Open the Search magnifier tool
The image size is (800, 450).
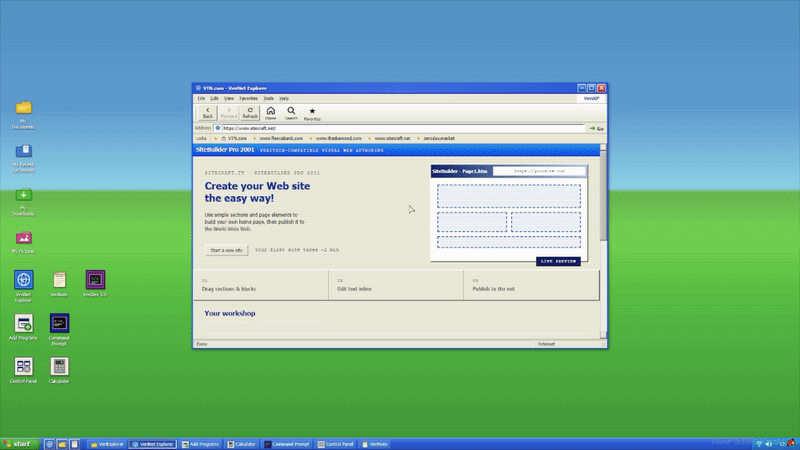pos(291,113)
